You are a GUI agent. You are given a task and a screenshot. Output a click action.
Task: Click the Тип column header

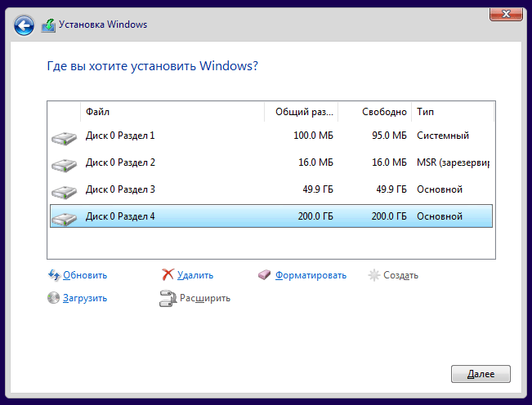pos(453,112)
